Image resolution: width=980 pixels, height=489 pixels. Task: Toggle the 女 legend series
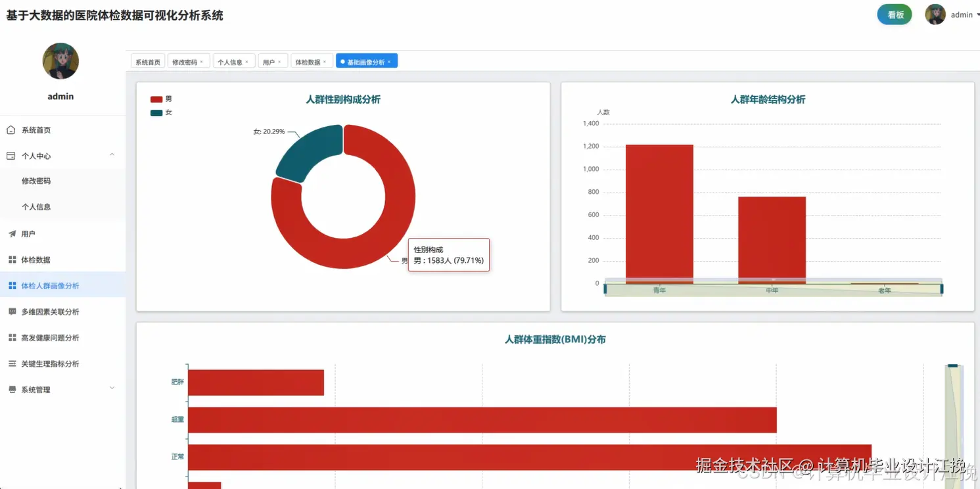[161, 112]
